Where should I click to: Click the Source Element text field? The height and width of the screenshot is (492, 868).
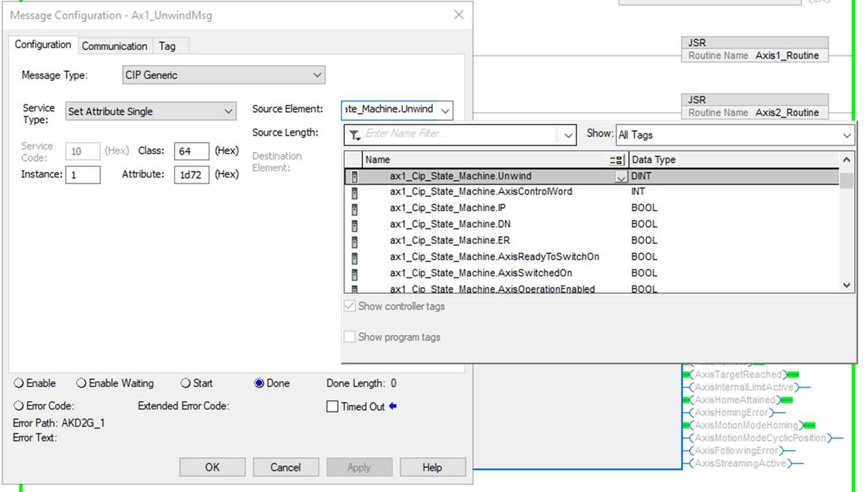[x=391, y=109]
